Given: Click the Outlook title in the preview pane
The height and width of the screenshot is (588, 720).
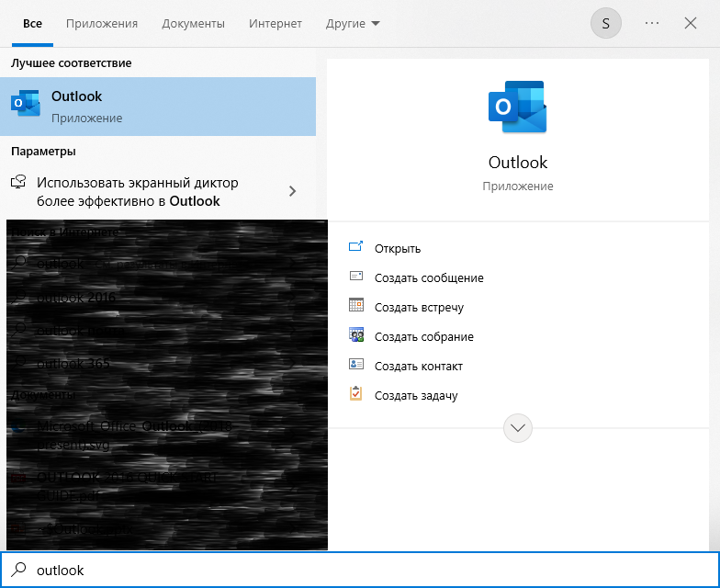Looking at the screenshot, I should pyautogui.click(x=518, y=162).
